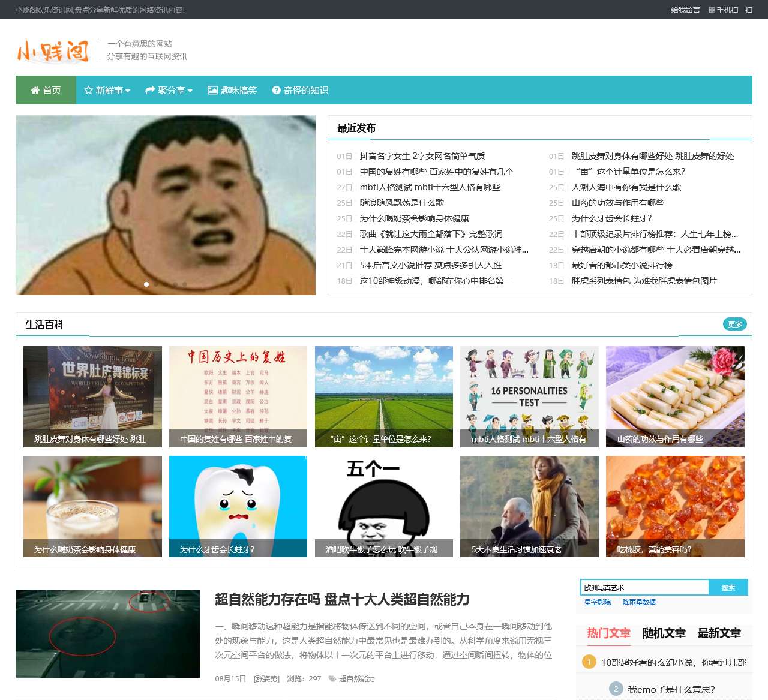The height and width of the screenshot is (700, 768).
Task: Click the 小贱阁 site logo
Action: 52,51
